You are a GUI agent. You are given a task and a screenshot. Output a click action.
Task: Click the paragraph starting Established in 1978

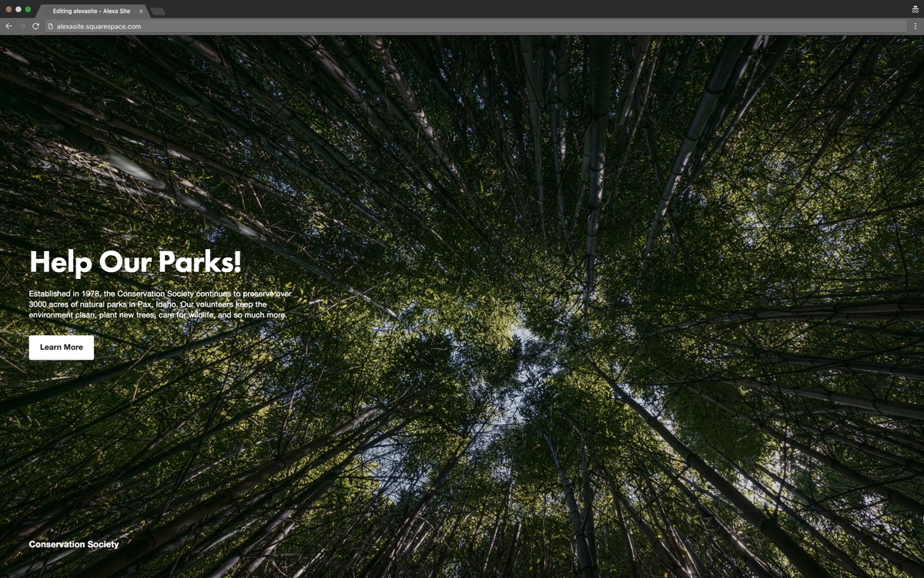pyautogui.click(x=160, y=304)
